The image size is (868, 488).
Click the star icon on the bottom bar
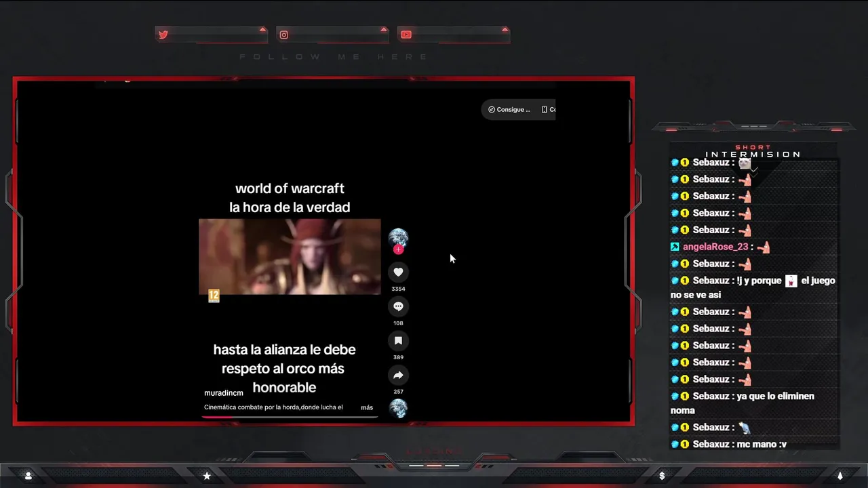(207, 476)
